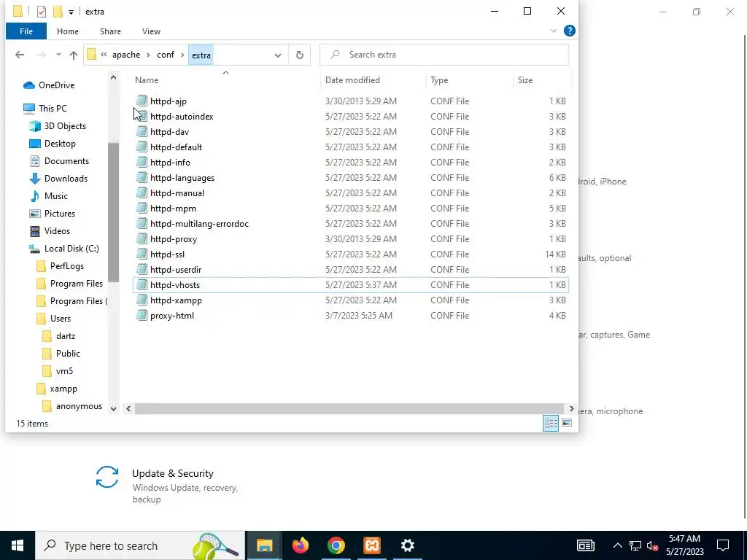Open the Windows Start menu

18,545
